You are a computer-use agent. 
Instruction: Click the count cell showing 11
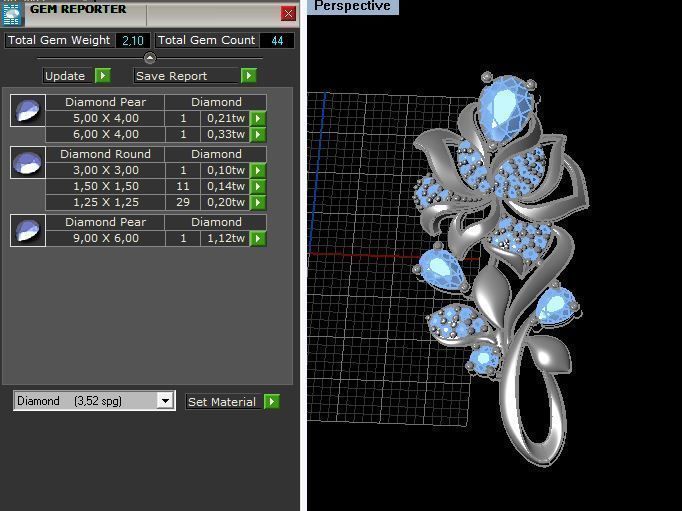(183, 186)
